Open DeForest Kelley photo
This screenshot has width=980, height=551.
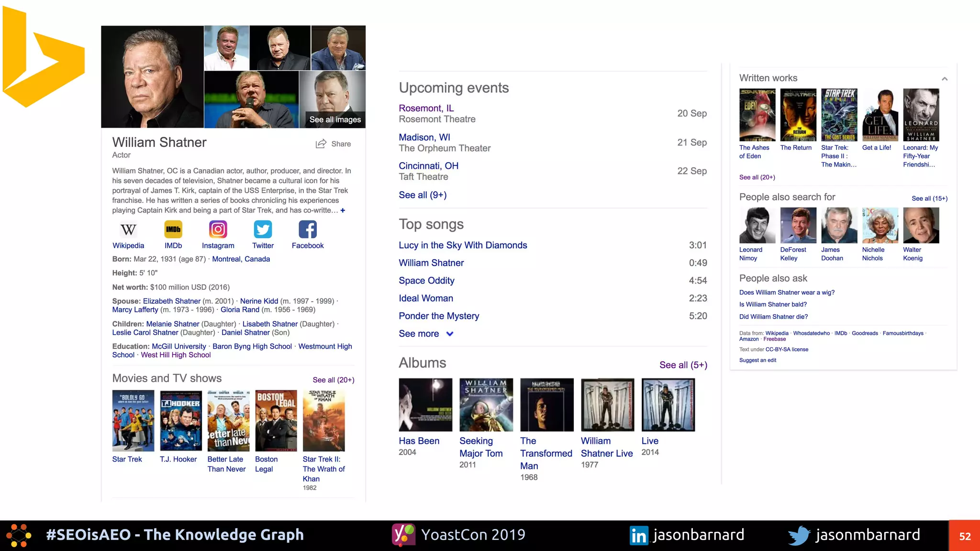coord(798,225)
